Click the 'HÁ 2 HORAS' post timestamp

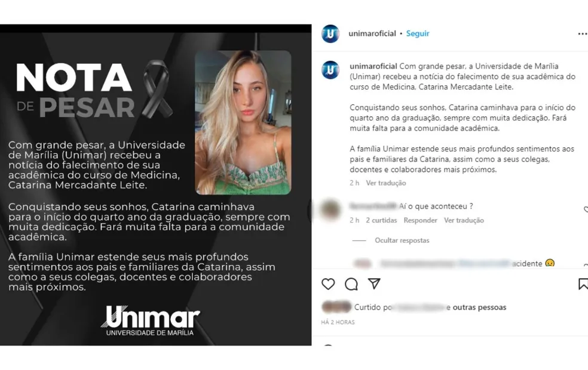(x=338, y=322)
